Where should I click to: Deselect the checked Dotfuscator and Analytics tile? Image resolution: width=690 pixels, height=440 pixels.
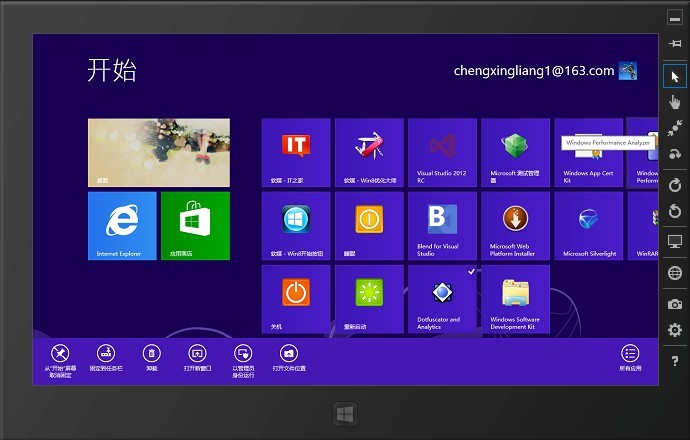coord(442,299)
